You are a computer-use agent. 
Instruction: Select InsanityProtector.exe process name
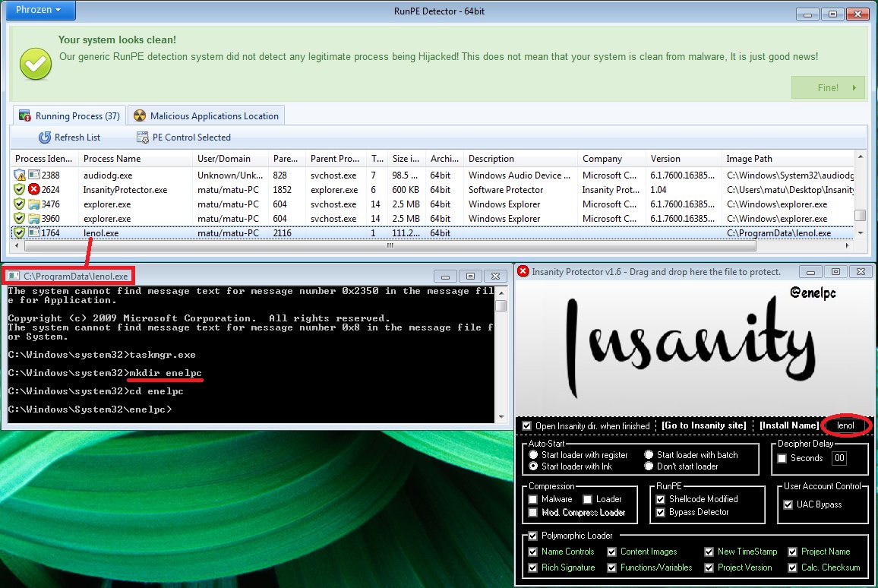pyautogui.click(x=125, y=190)
